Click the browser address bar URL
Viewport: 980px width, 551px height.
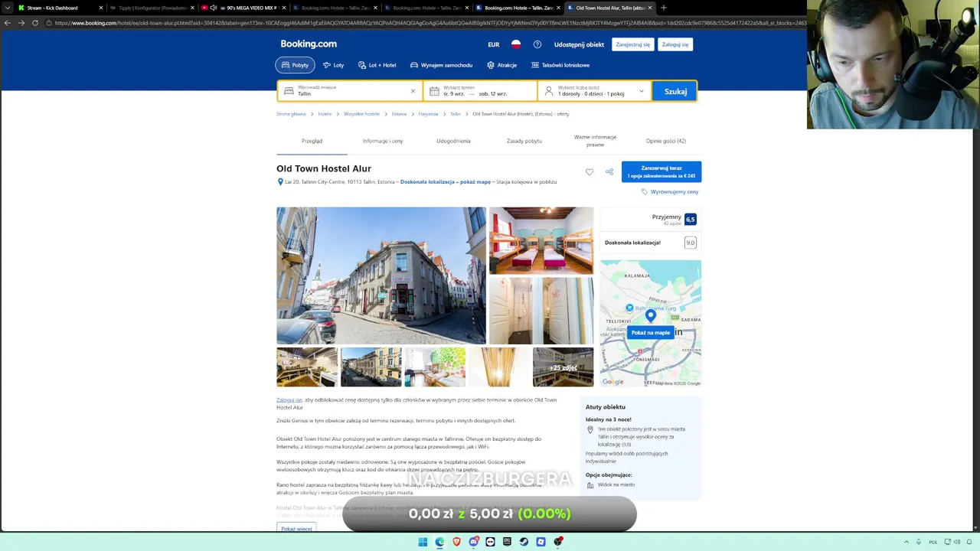429,23
